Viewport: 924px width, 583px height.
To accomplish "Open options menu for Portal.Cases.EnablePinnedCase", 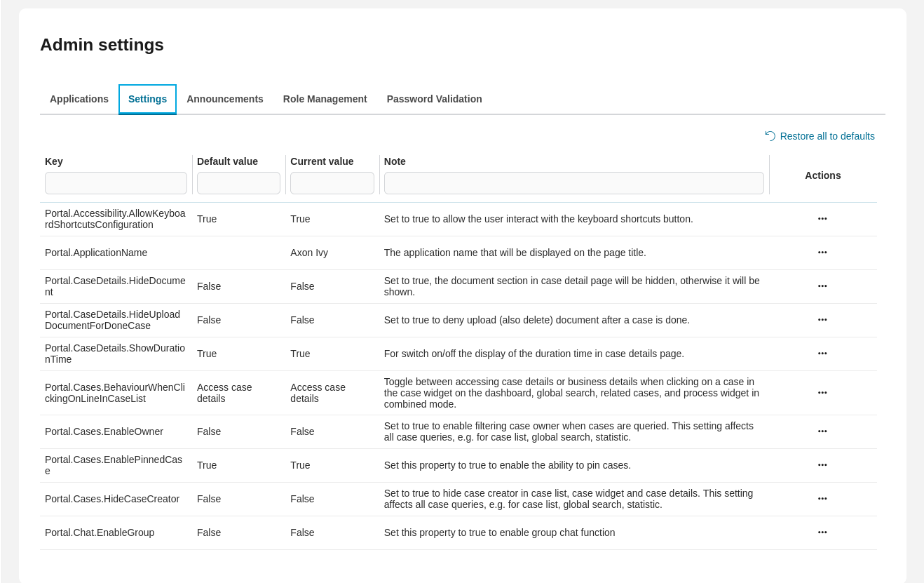I will pos(822,465).
